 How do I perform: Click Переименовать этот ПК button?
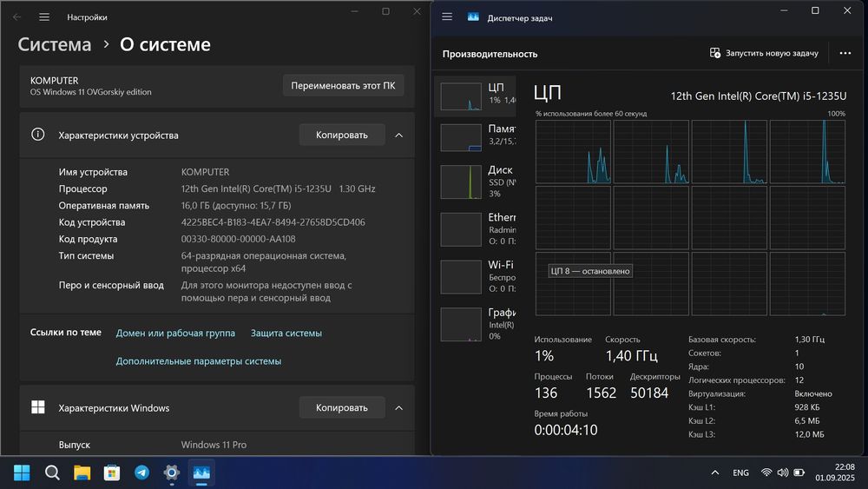[343, 86]
